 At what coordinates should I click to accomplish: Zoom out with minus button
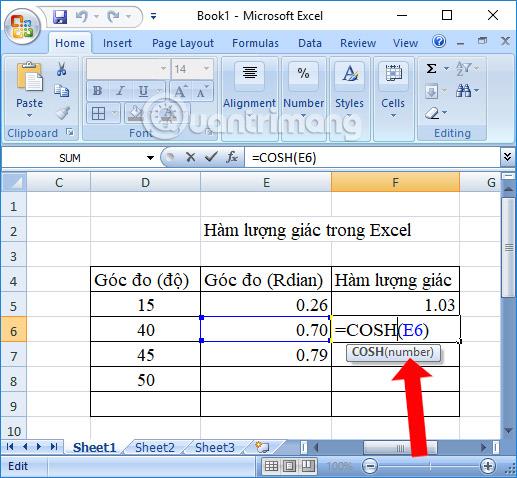pos(370,466)
